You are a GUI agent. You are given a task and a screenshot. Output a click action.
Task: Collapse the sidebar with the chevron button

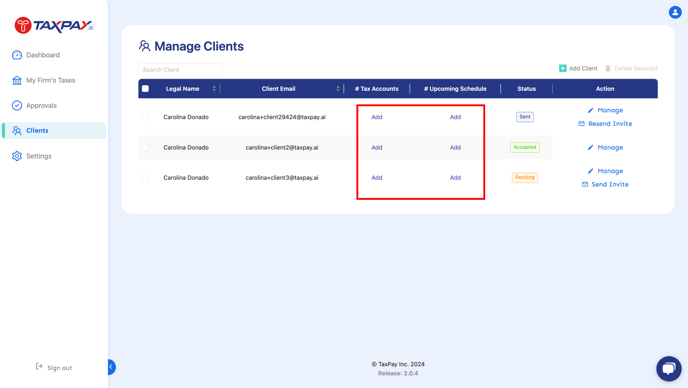111,367
